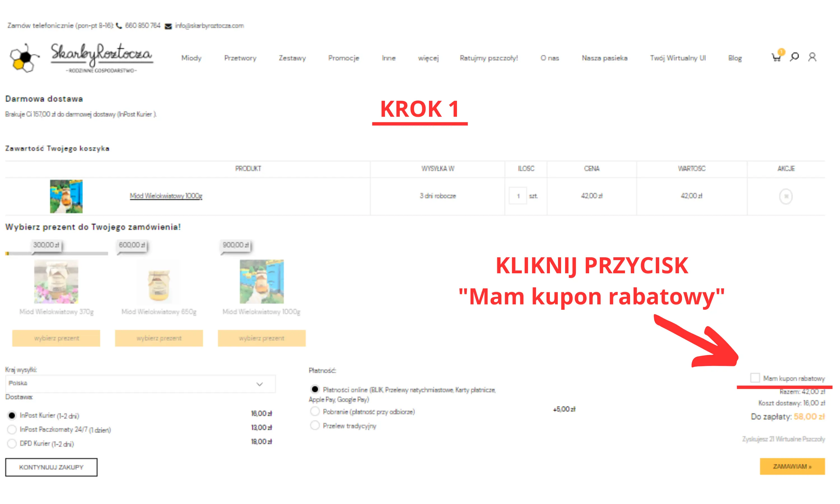840x504 pixels.
Task: Click the phone number 660 850 764
Action: 143,26
